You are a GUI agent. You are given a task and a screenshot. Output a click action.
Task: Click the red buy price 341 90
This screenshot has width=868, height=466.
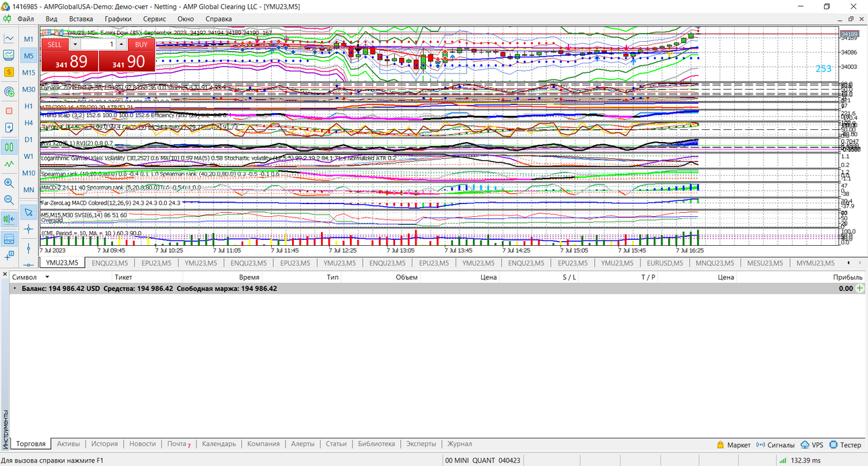pos(127,62)
